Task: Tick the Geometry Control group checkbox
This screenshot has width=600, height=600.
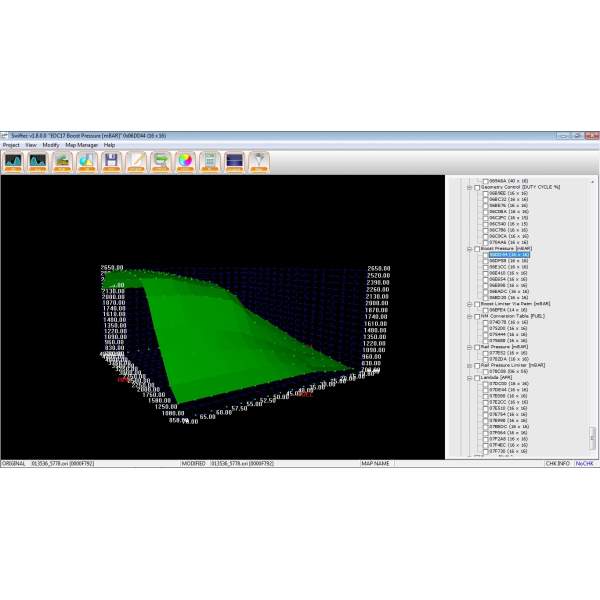Action: pyautogui.click(x=477, y=188)
